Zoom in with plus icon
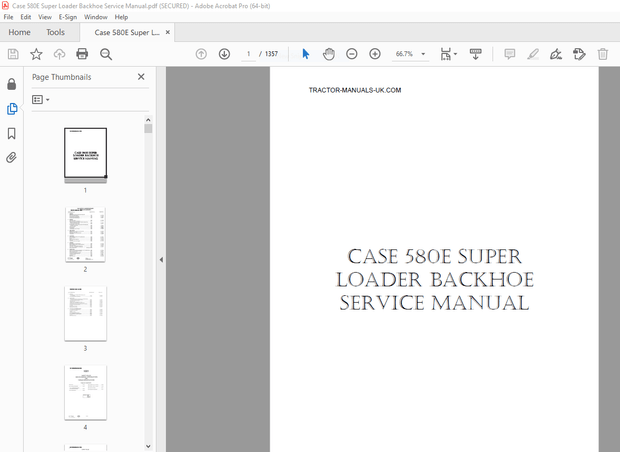Screen dimensions: 620x452 375,54
